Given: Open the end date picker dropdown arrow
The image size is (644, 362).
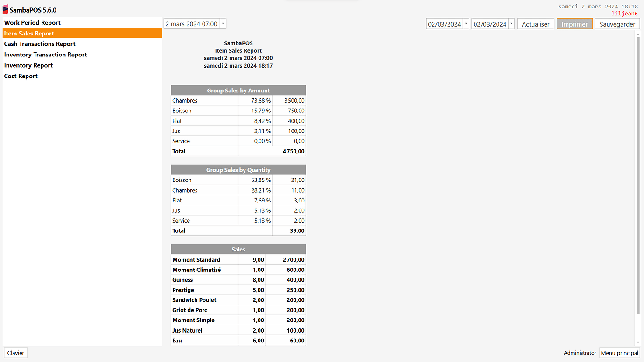Looking at the screenshot, I should click(511, 23).
